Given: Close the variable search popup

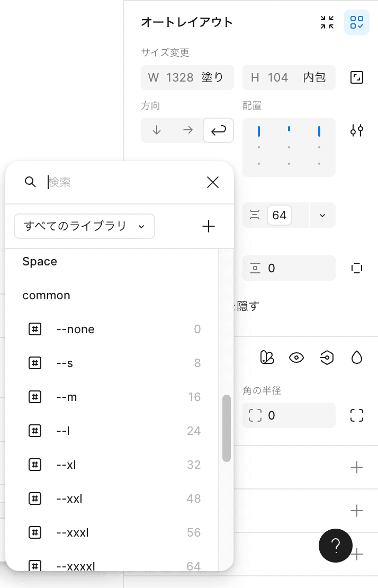Looking at the screenshot, I should [x=213, y=182].
